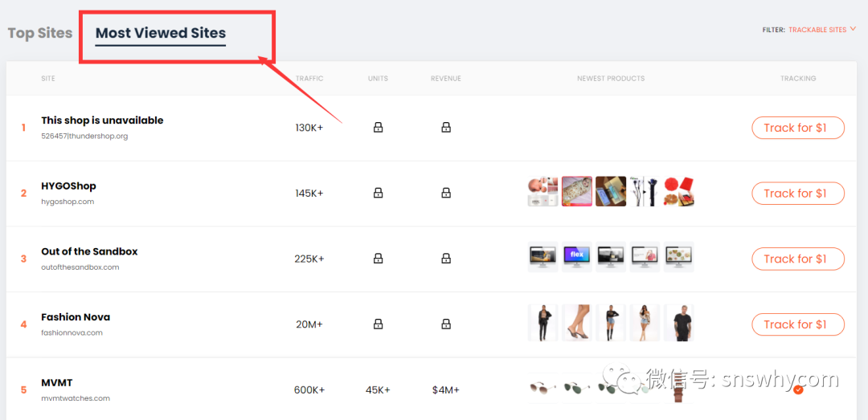Click the Revenue column header
This screenshot has width=868, height=420.
tap(445, 79)
